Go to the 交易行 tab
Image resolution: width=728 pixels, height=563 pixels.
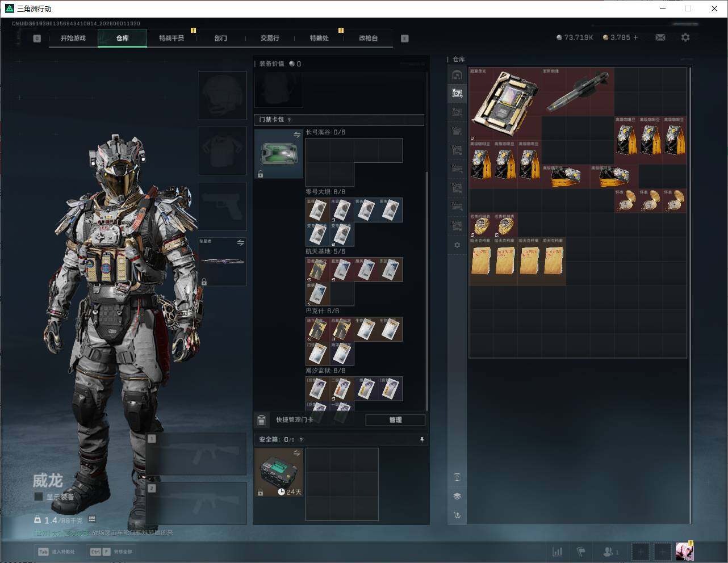click(x=270, y=38)
